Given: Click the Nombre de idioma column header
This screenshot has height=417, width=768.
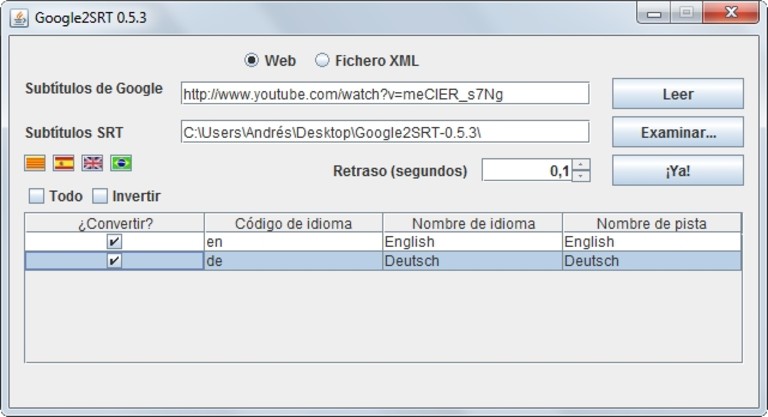Looking at the screenshot, I should point(473,223).
